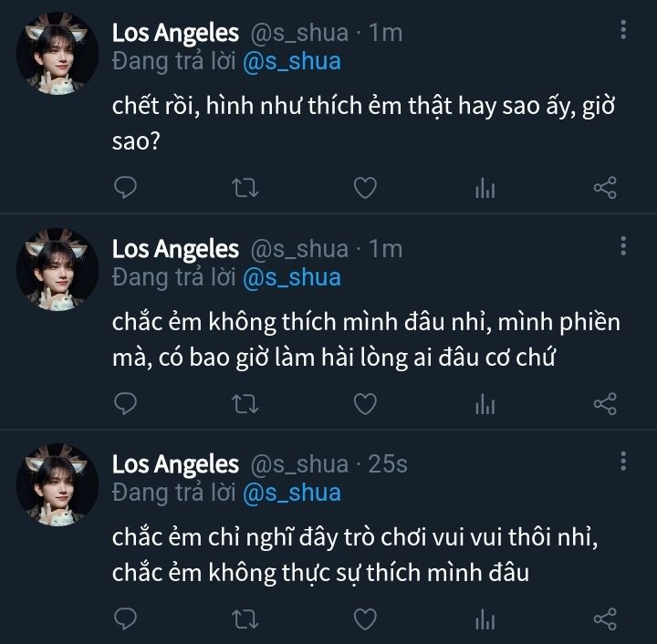
Task: Reply to the first tweet about "giờ sao?"
Action: click(126, 188)
